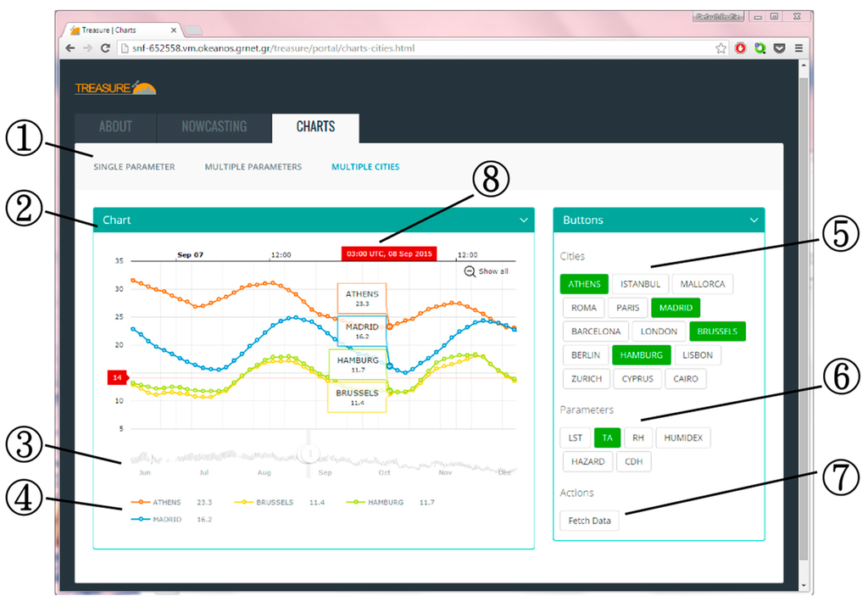This screenshot has width=868, height=602.
Task: Enable the LISBON city toggle
Action: coord(698,355)
